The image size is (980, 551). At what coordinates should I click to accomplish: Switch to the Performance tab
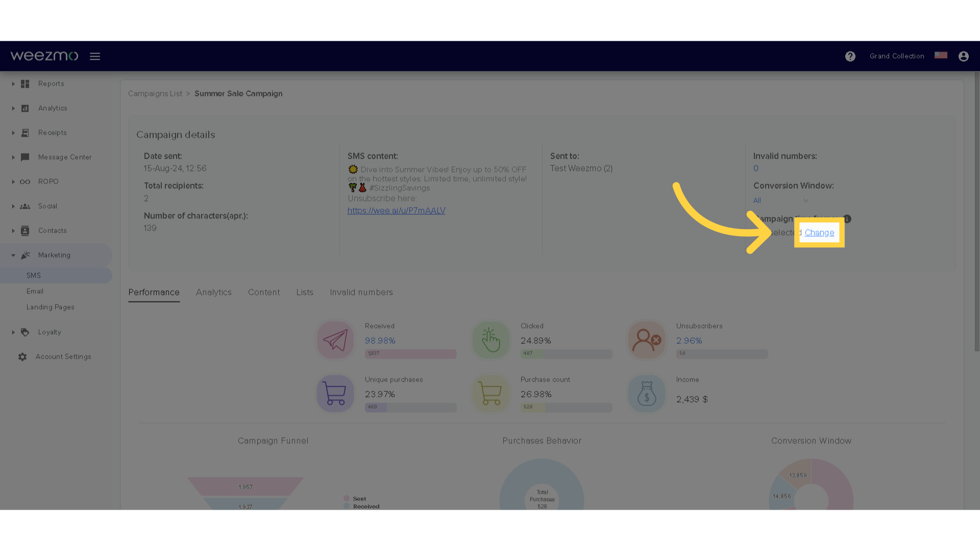(x=154, y=292)
